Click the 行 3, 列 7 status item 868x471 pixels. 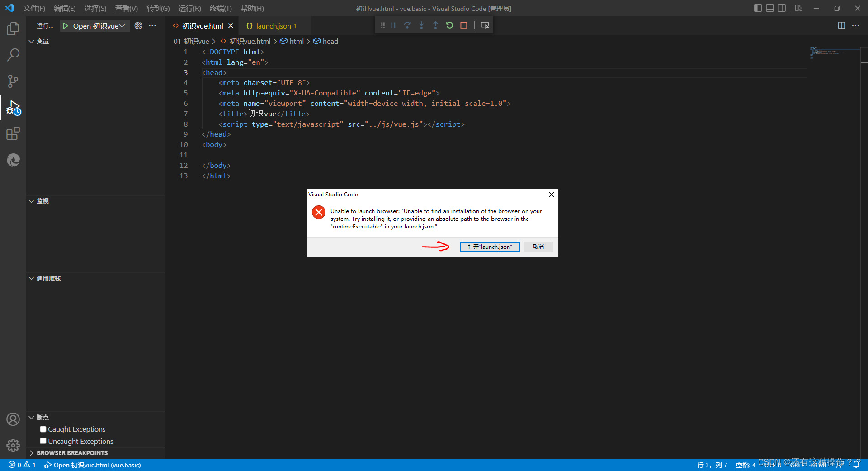pyautogui.click(x=712, y=465)
